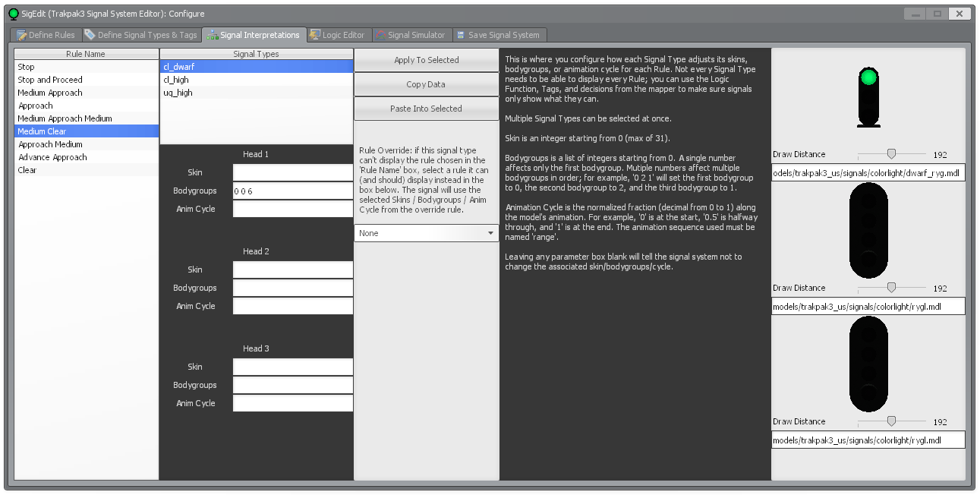
Task: Focus the Head 1 Anim Cycle field
Action: coord(293,209)
